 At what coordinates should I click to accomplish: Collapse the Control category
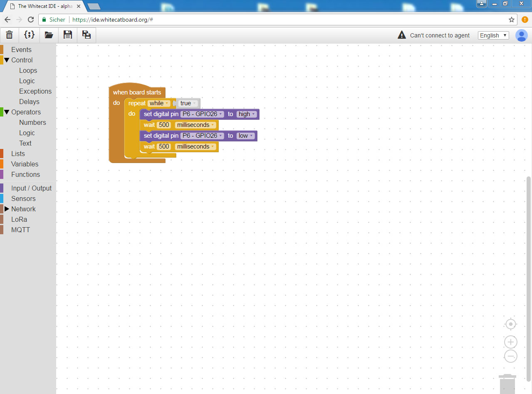[x=7, y=60]
